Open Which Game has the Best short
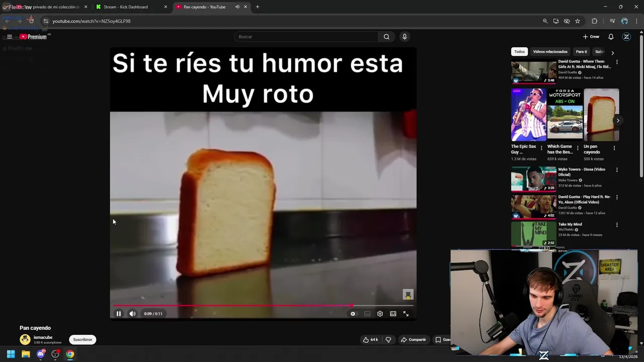 tap(565, 115)
